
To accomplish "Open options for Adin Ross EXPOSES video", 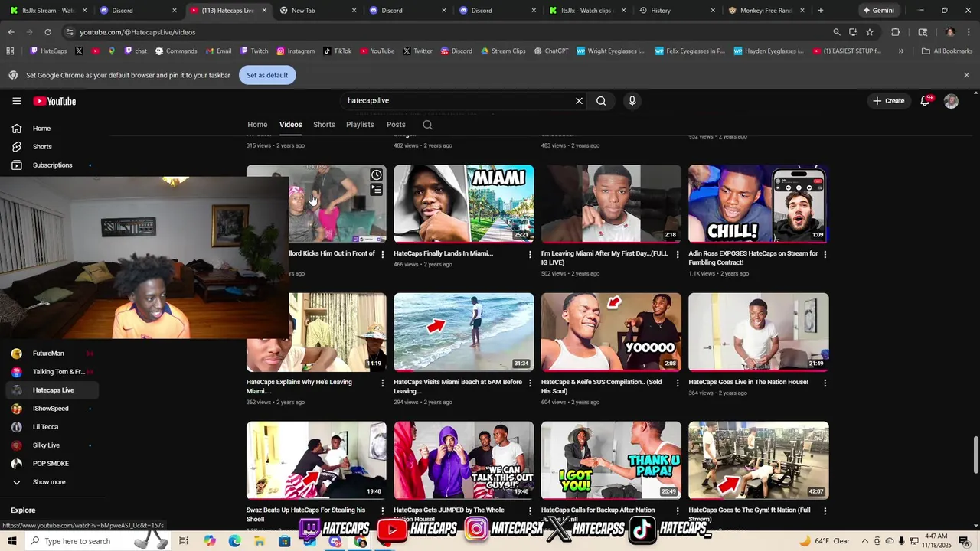I will pos(825,254).
